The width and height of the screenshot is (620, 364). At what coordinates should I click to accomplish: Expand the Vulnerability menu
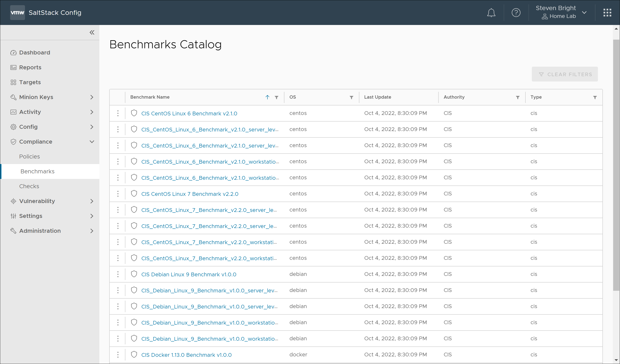(x=91, y=201)
